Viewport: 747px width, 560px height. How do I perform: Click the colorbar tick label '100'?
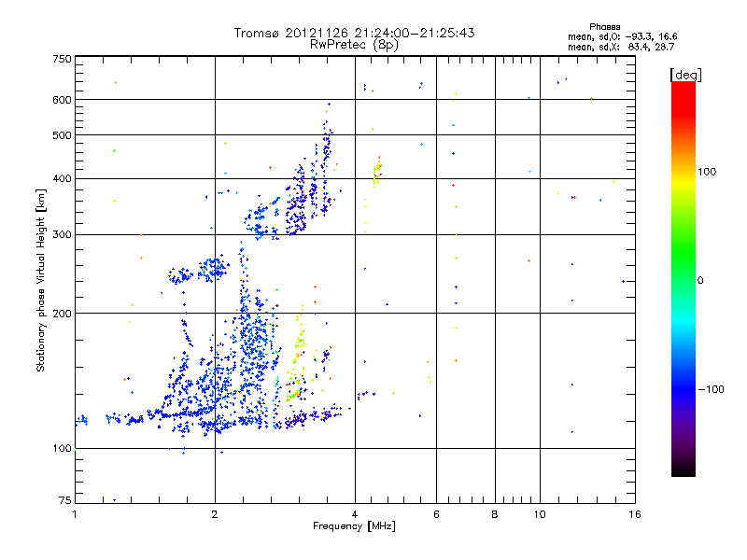(x=707, y=172)
